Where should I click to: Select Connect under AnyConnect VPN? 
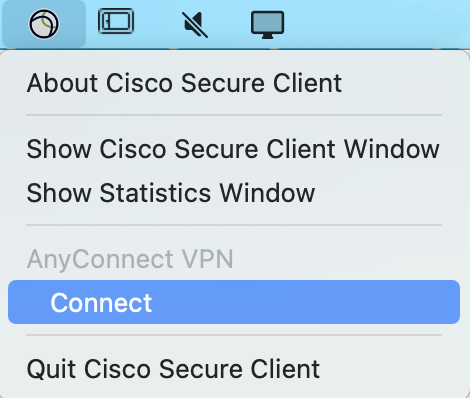click(234, 302)
